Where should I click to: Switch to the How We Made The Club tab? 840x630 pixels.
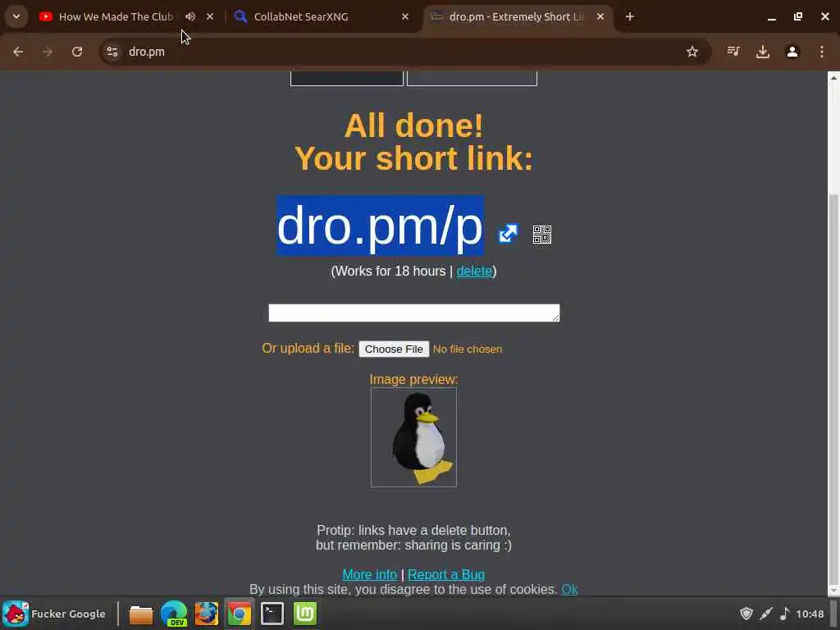[115, 16]
